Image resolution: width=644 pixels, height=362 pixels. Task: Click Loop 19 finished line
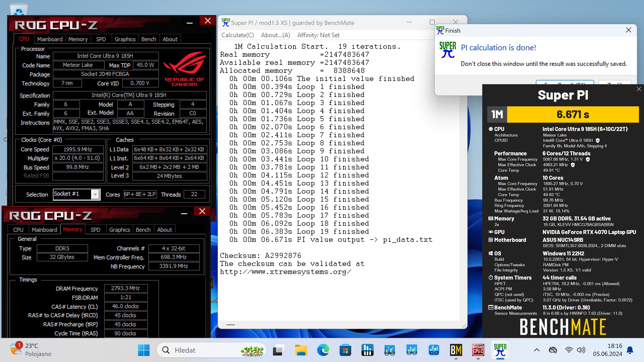pos(299,232)
